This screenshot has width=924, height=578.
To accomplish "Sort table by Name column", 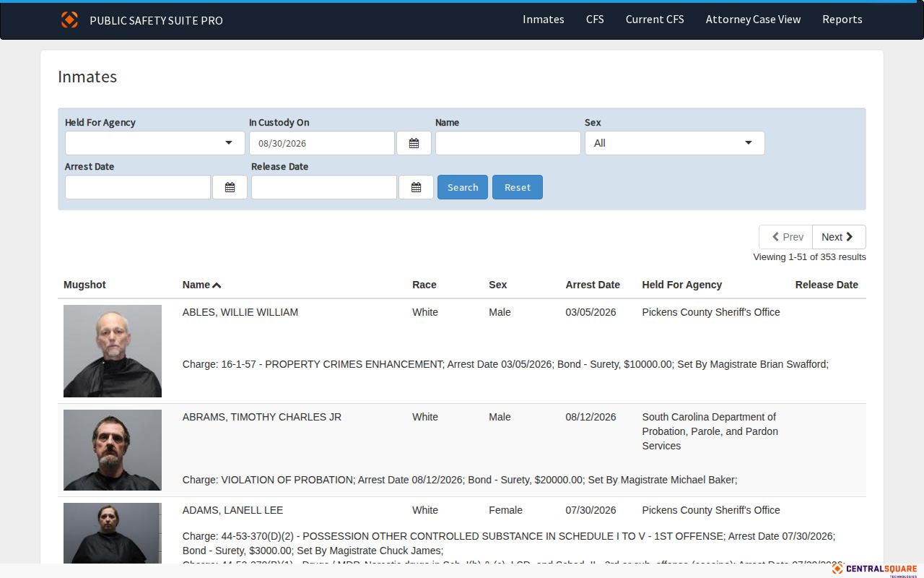I will tap(201, 285).
